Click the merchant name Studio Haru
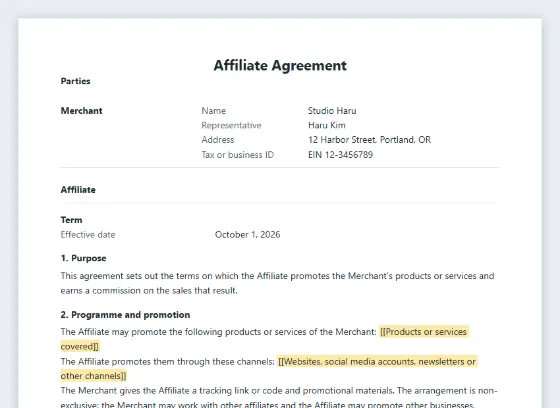Viewport: 560px width, 408px height. (332, 111)
